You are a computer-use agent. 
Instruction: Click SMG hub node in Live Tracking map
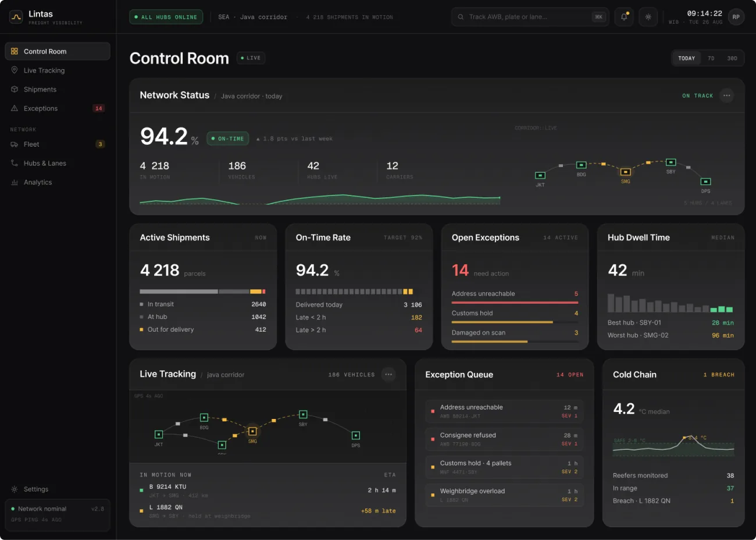[x=252, y=431]
